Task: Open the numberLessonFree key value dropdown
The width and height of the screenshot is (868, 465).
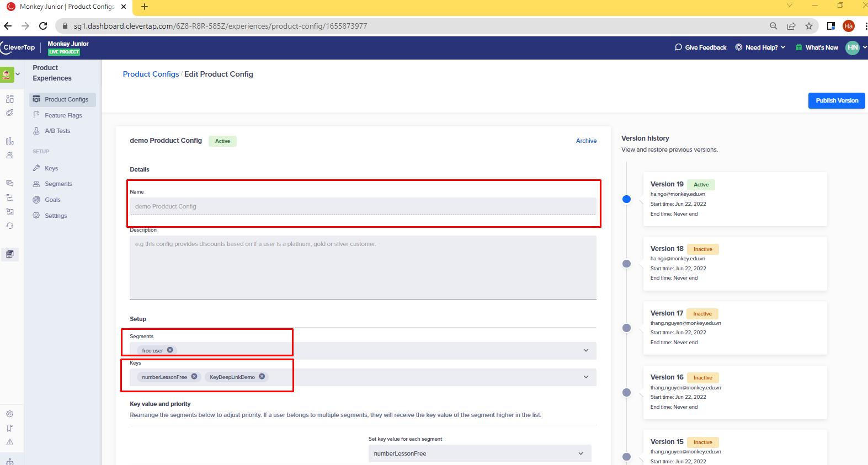Action: click(x=480, y=453)
